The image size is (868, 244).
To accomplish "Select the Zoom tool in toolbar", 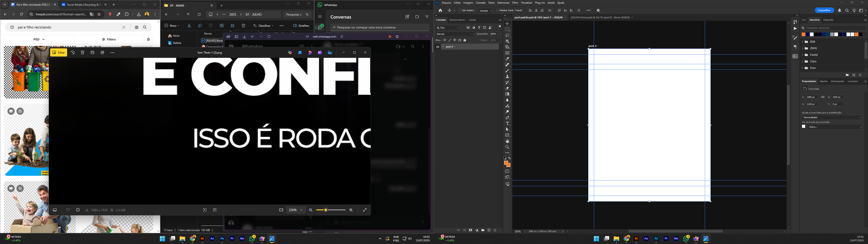I will (507, 147).
